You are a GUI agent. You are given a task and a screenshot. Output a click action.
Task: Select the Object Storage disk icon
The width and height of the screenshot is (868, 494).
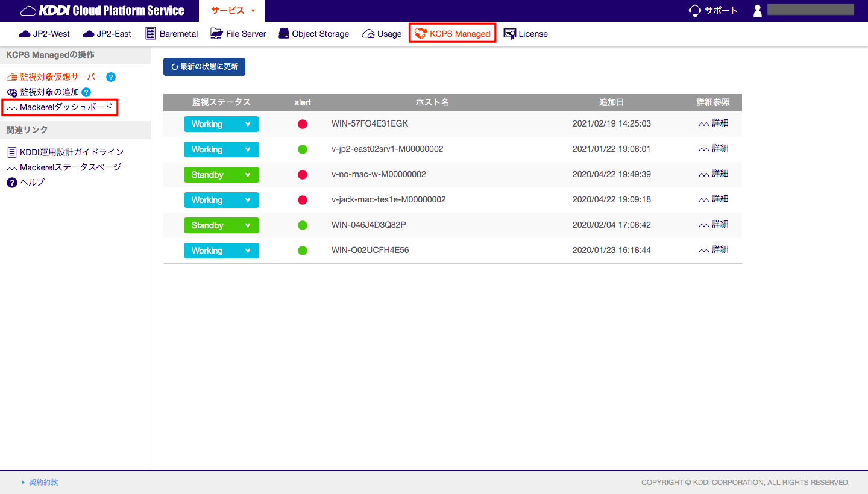[x=284, y=33]
